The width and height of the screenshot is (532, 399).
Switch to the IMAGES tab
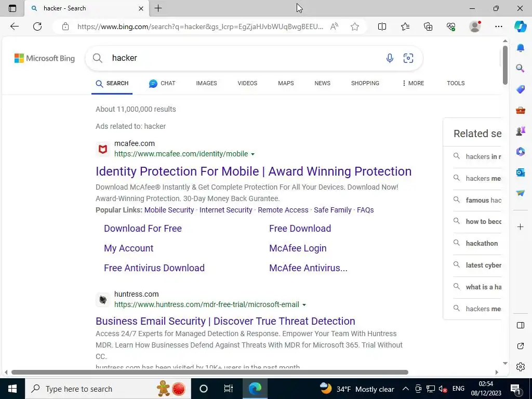(x=206, y=83)
